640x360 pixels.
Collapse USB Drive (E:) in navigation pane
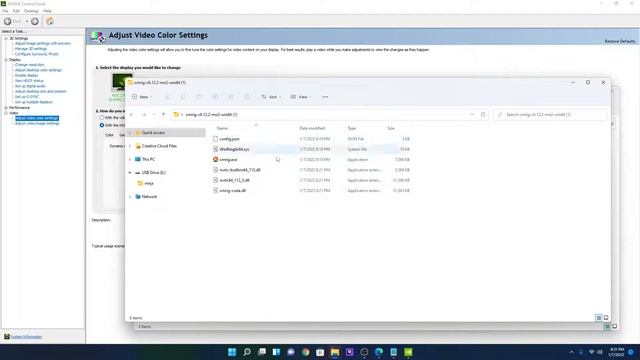(130, 173)
